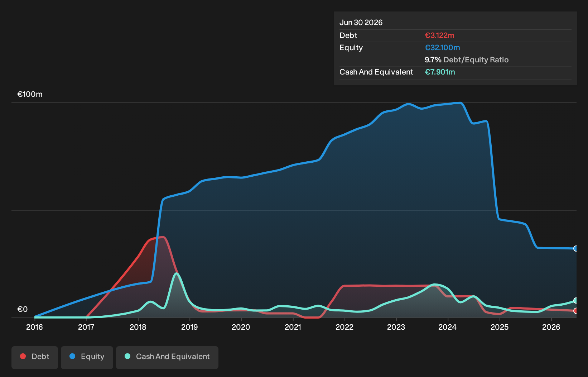Click the 2024 x-axis label
The image size is (588, 377).
[448, 327]
